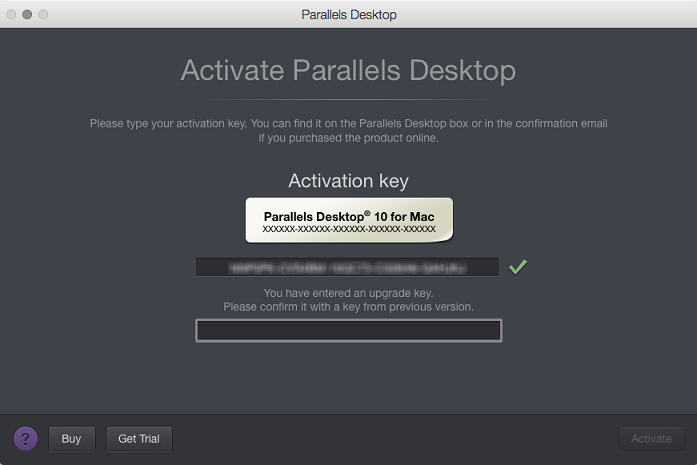Click the 'Activation key' label
This screenshot has width=697, height=465.
click(348, 181)
